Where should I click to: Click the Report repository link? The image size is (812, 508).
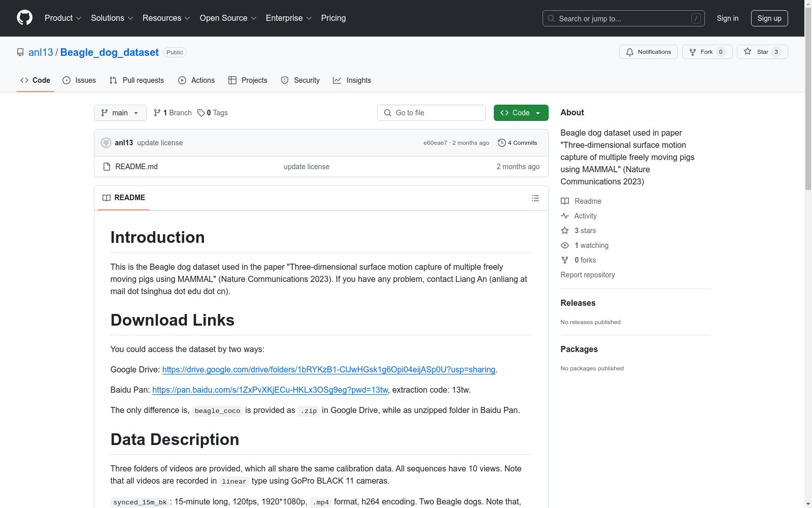(588, 275)
